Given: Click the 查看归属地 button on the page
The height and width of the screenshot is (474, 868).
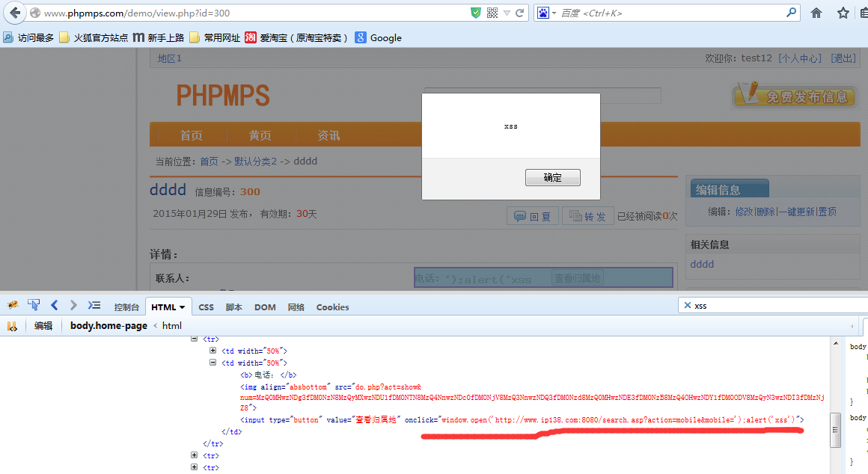Looking at the screenshot, I should pos(578,278).
